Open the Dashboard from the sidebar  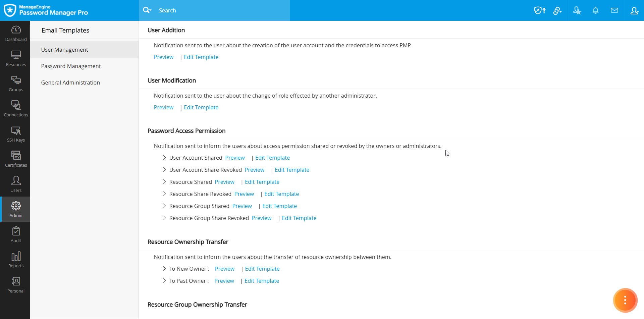point(16,34)
